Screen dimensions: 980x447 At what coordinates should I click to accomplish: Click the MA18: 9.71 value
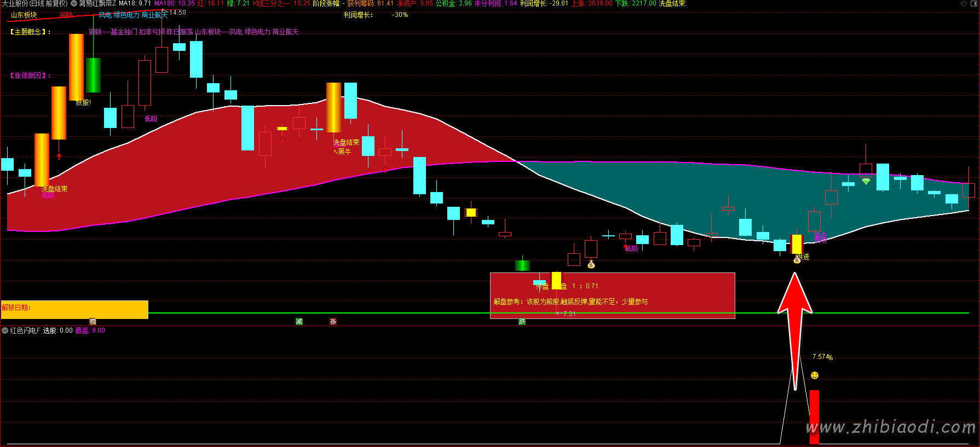pyautogui.click(x=135, y=3)
